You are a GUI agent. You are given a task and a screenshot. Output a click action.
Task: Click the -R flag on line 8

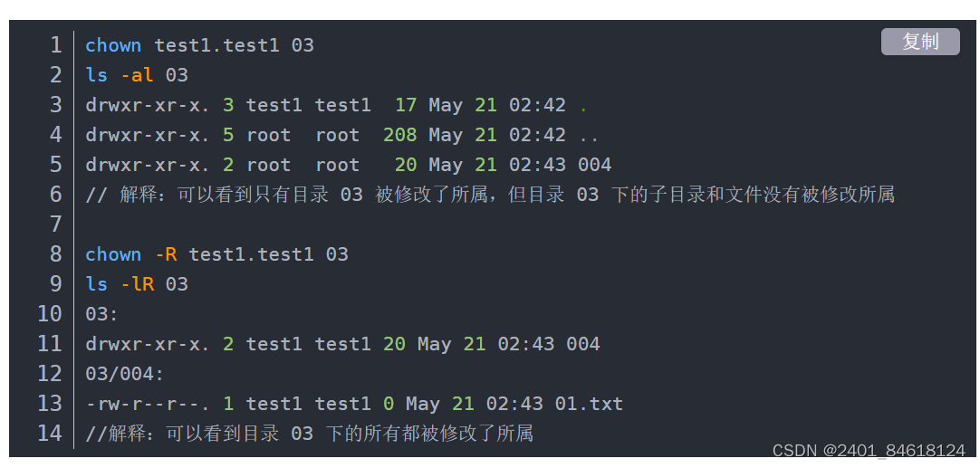pos(166,254)
